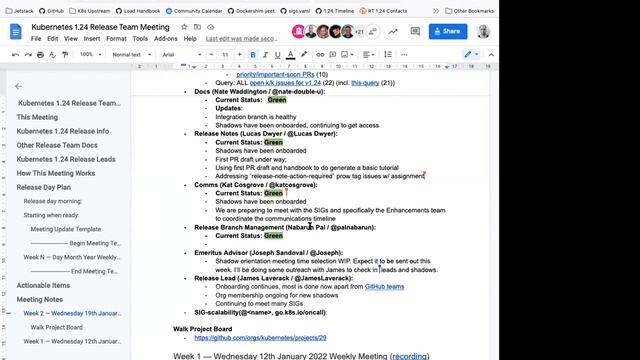The image size is (640, 360).
Task: Decrease the font size
Action: [x=211, y=55]
